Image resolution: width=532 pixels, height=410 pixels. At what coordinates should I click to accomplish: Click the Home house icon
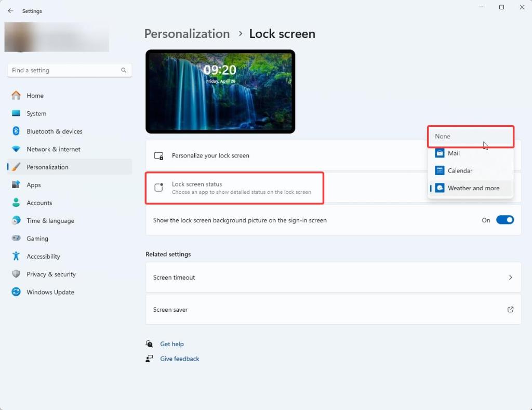16,96
